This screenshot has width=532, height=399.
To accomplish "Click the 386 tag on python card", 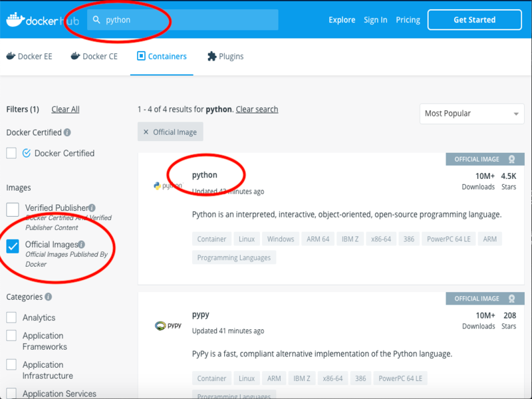I will (409, 239).
